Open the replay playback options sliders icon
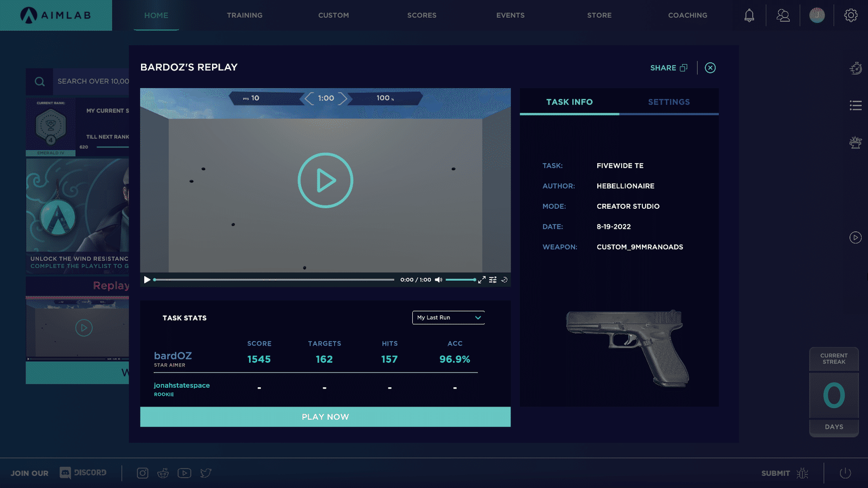Image resolution: width=868 pixels, height=488 pixels. (493, 280)
